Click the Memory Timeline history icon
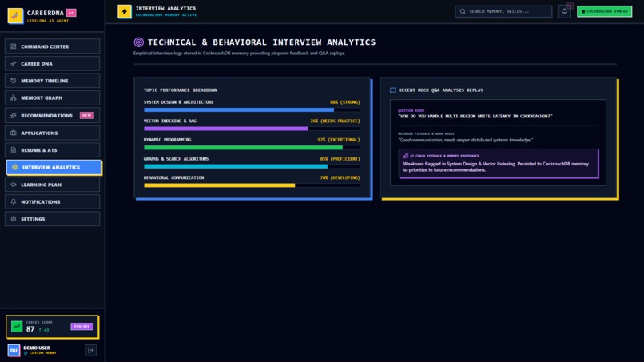The width and height of the screenshot is (644, 362). (13, 81)
